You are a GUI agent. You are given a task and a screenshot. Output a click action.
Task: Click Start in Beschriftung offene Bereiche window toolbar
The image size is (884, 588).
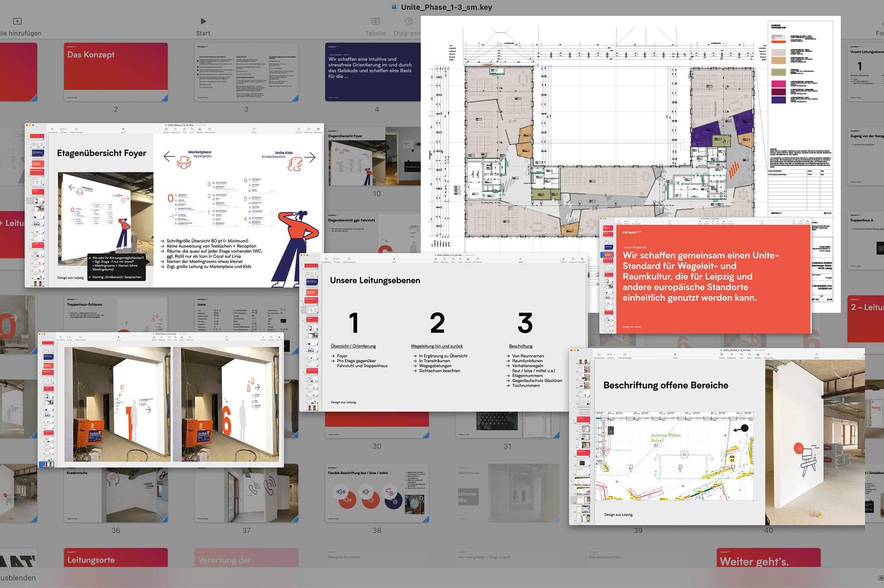pos(675,354)
